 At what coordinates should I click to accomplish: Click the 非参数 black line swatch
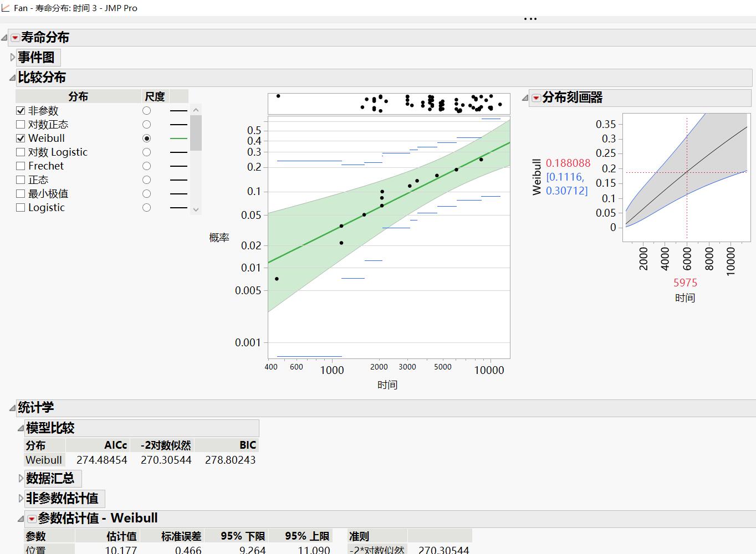click(x=178, y=111)
